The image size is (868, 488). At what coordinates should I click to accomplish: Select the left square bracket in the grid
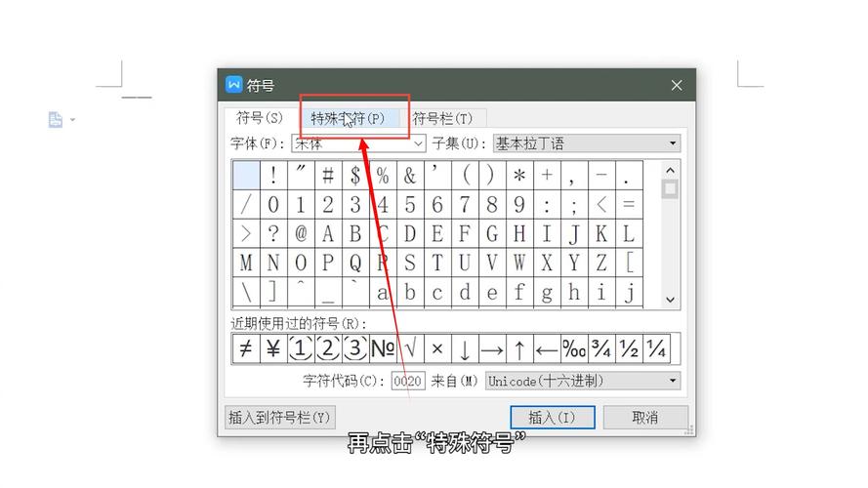629,263
